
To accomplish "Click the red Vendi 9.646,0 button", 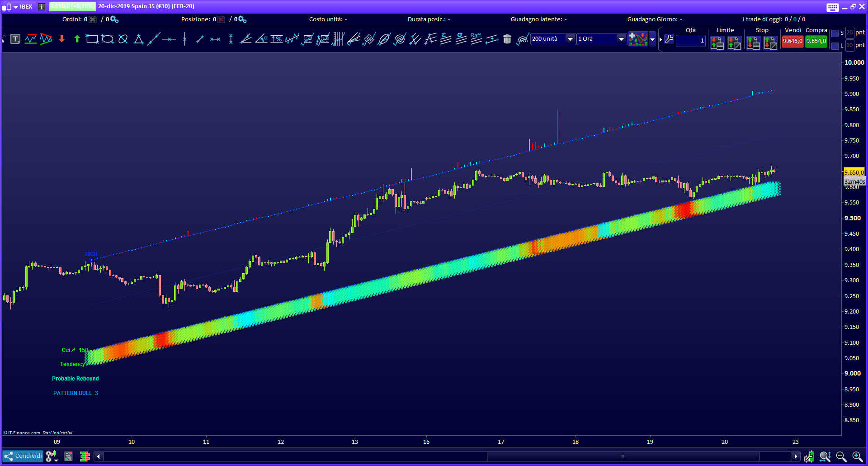I will point(793,41).
